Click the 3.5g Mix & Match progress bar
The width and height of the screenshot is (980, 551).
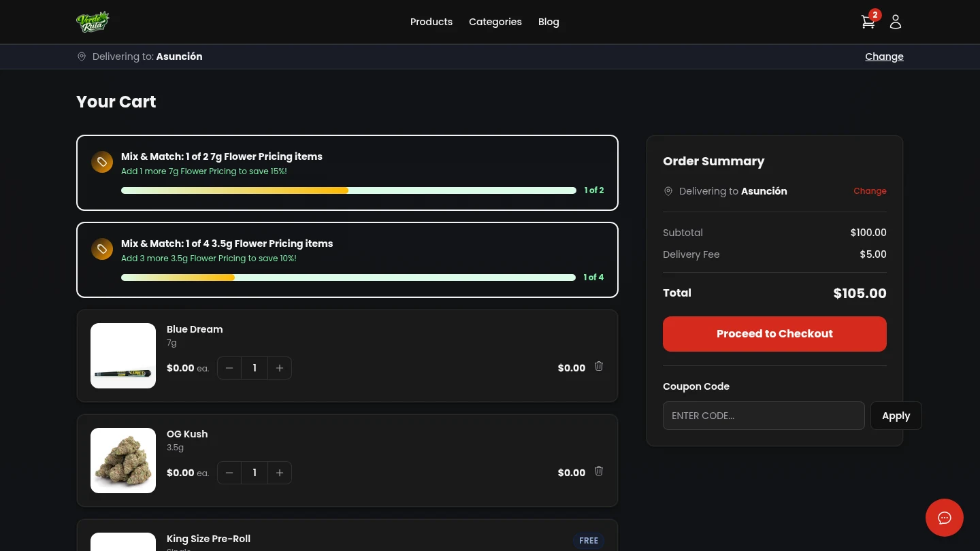[348, 277]
